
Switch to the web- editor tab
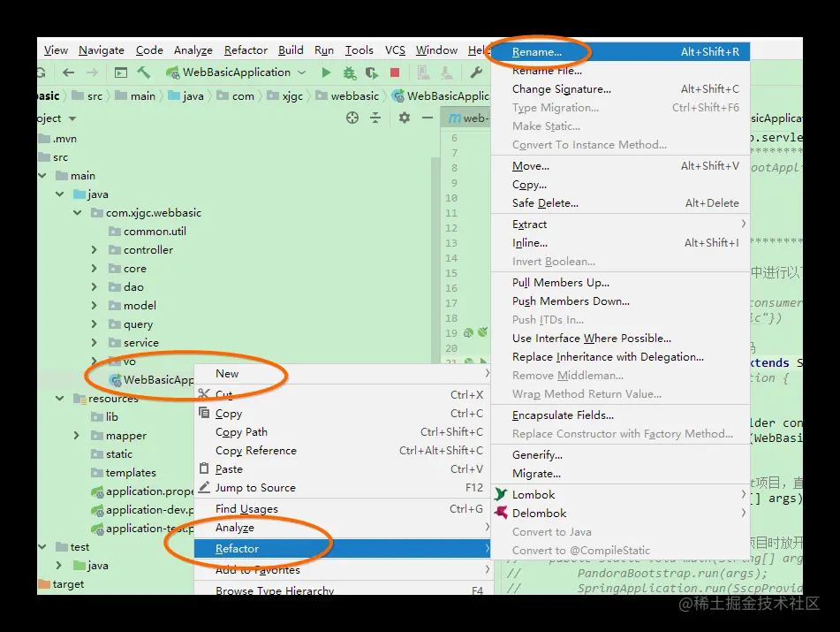coord(467,118)
